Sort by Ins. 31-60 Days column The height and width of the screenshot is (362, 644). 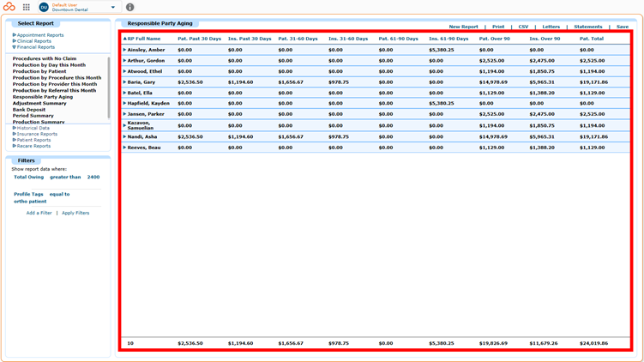point(348,39)
